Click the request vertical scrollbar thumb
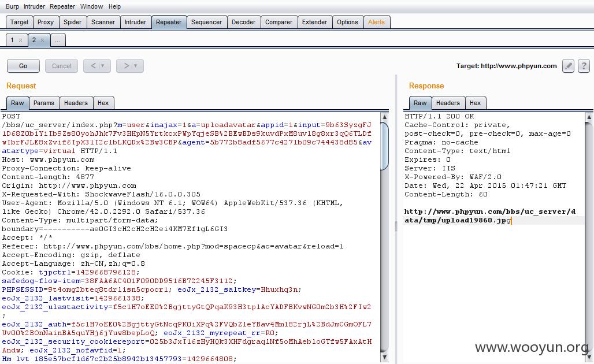This screenshot has width=594, height=364. click(x=384, y=146)
